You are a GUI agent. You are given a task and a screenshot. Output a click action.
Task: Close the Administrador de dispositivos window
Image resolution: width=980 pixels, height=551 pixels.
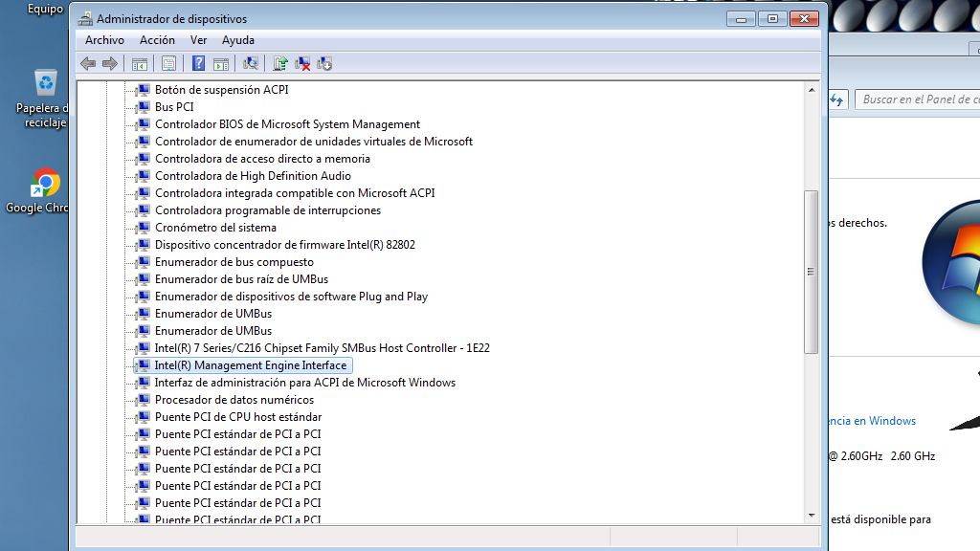point(804,19)
